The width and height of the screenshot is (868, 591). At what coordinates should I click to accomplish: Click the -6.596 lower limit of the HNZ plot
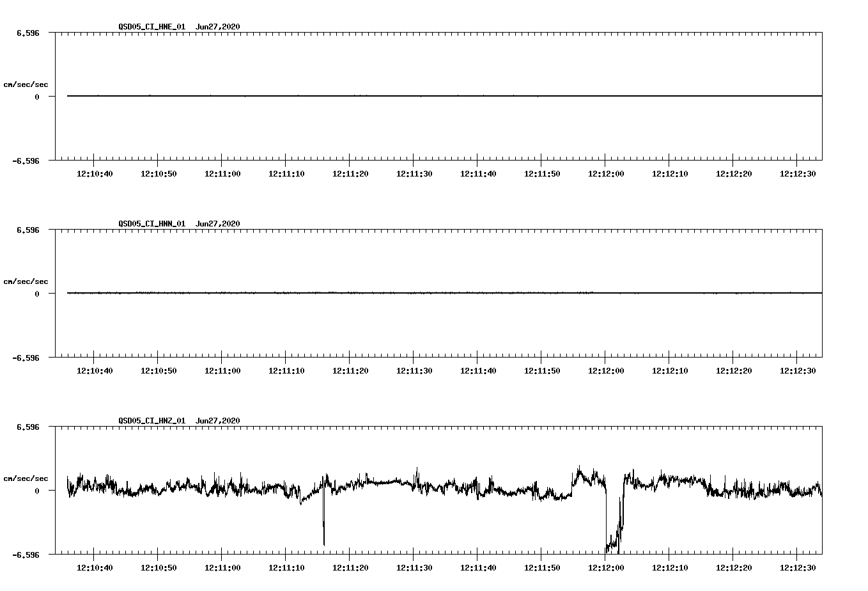[x=26, y=555]
